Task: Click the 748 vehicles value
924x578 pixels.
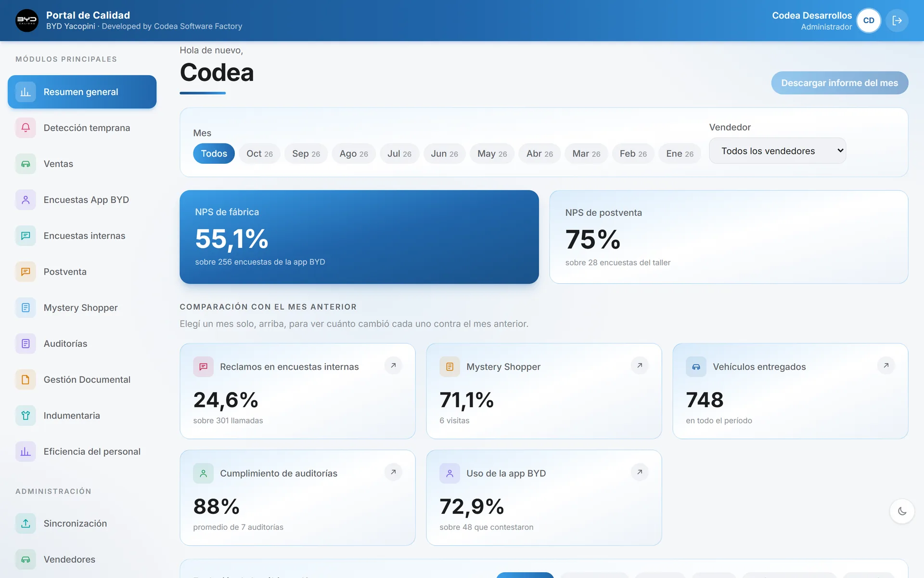Action: (x=705, y=400)
